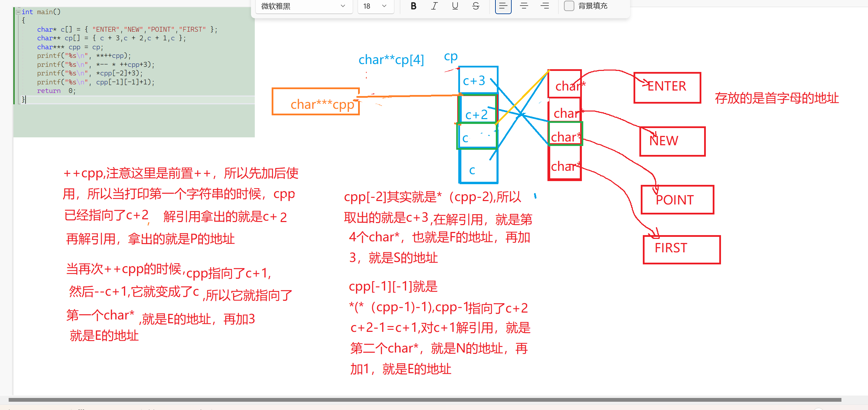Align text to the right
868x410 pixels.
point(544,6)
